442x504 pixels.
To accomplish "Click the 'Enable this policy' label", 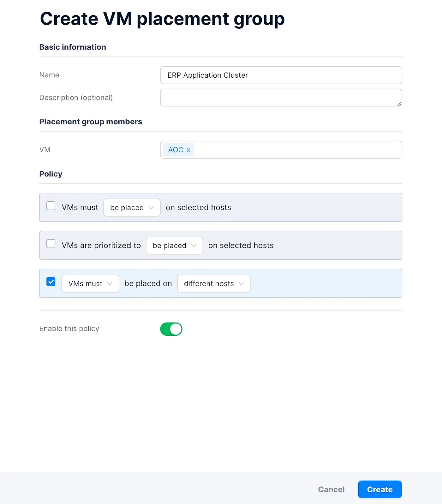I will click(69, 329).
